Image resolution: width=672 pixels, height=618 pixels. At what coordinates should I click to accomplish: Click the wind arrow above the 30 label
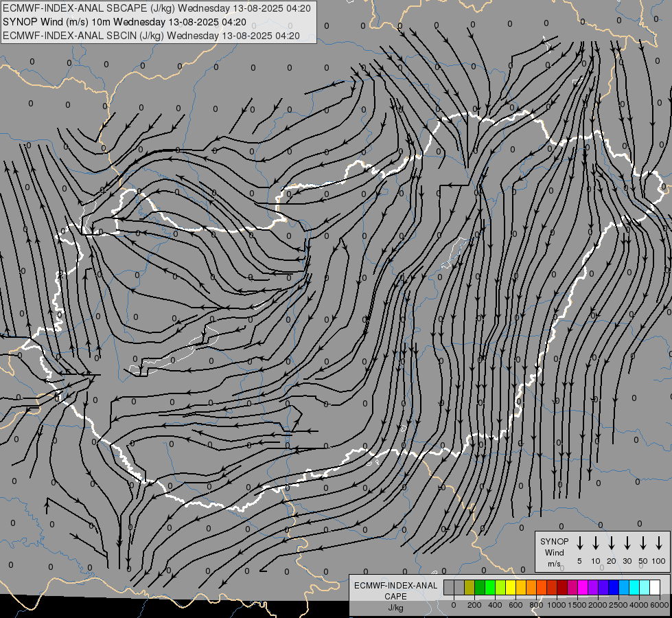click(627, 543)
